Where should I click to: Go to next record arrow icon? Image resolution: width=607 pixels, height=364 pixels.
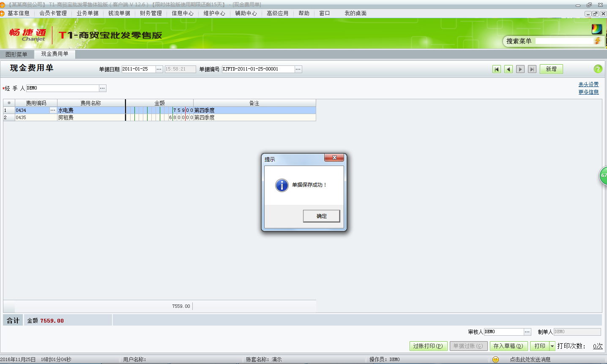(520, 69)
